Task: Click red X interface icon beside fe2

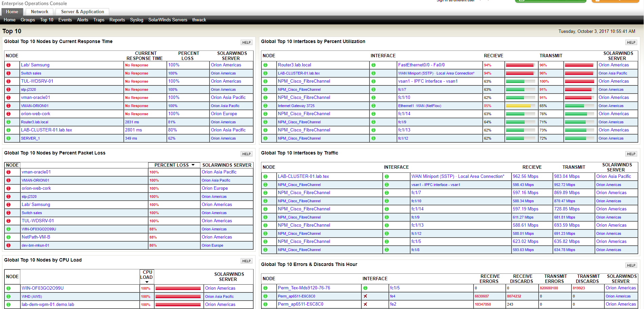Action: point(365,304)
